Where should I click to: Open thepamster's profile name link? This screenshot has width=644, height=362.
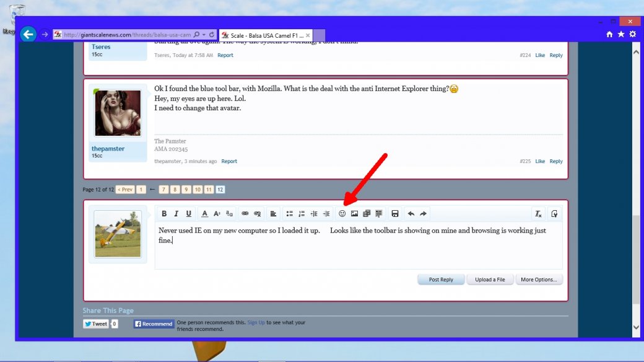pos(108,149)
